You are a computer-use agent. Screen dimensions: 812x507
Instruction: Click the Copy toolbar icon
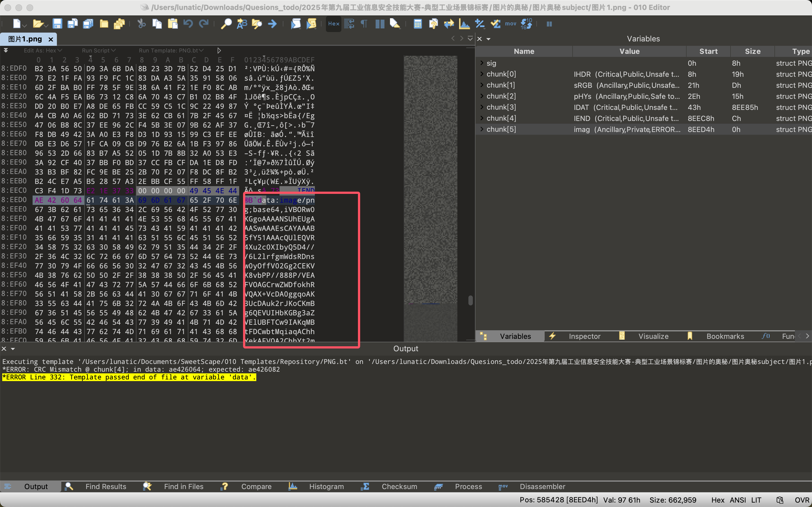(157, 24)
